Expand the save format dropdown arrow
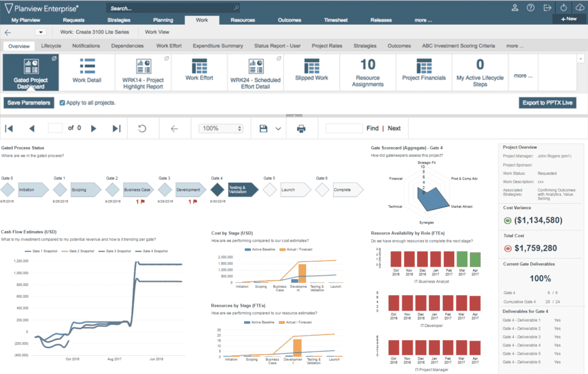 coord(278,129)
